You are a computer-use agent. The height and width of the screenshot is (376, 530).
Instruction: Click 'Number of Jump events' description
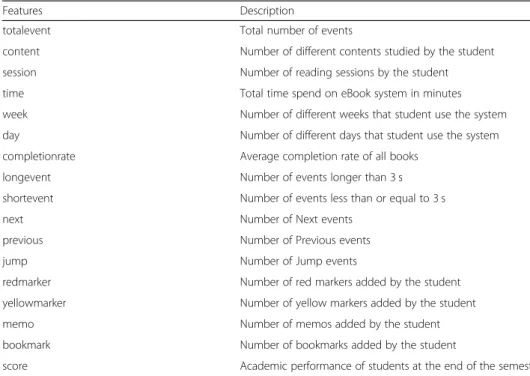click(298, 261)
